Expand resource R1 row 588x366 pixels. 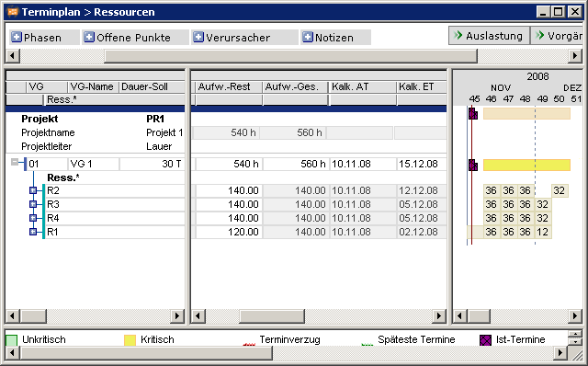click(x=33, y=232)
